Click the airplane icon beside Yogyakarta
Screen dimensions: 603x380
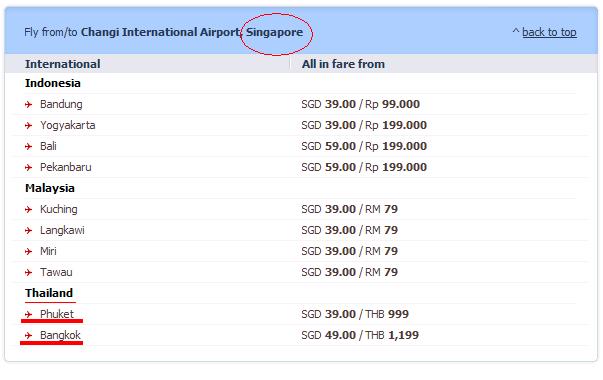pyautogui.click(x=28, y=125)
